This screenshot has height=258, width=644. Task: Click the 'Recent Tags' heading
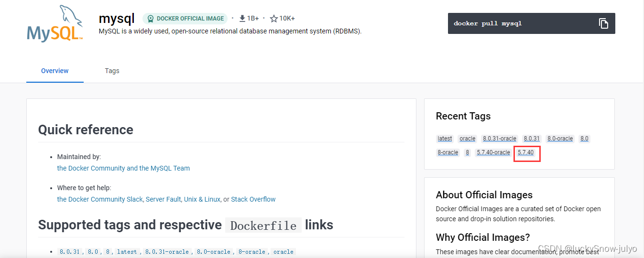[x=463, y=116]
